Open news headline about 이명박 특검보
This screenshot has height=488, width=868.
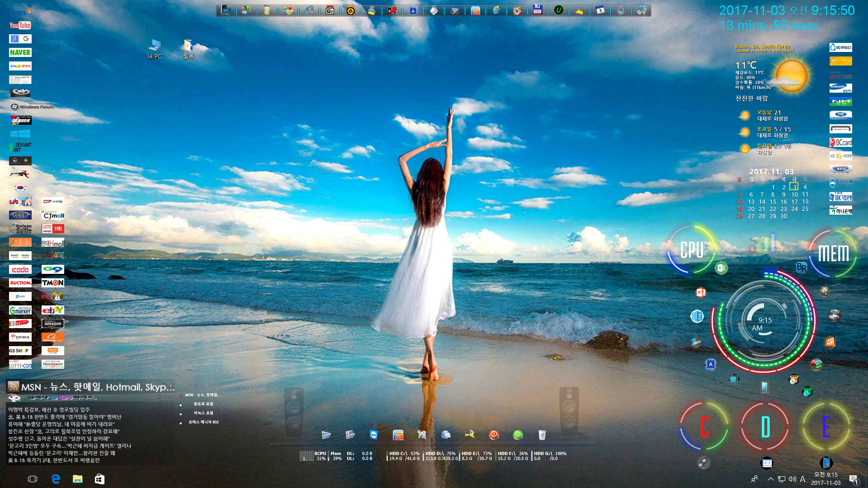(49, 409)
